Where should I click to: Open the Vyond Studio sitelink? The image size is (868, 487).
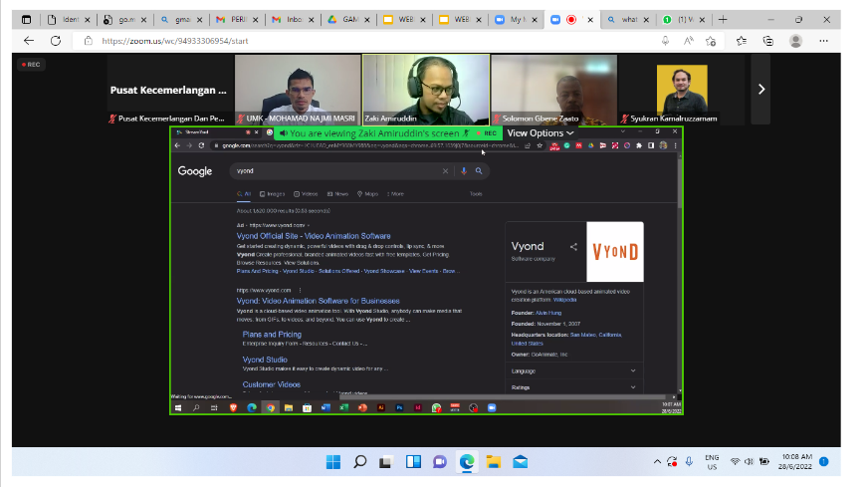pos(265,360)
